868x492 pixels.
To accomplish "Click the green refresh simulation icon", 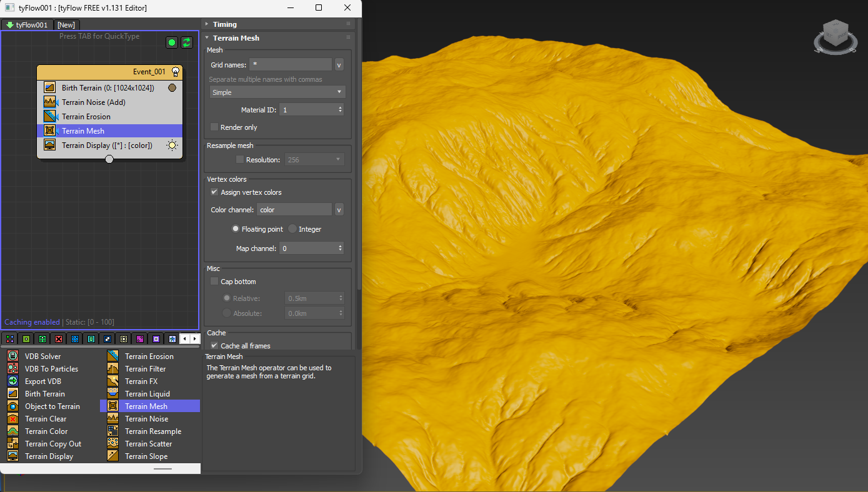I will (187, 42).
